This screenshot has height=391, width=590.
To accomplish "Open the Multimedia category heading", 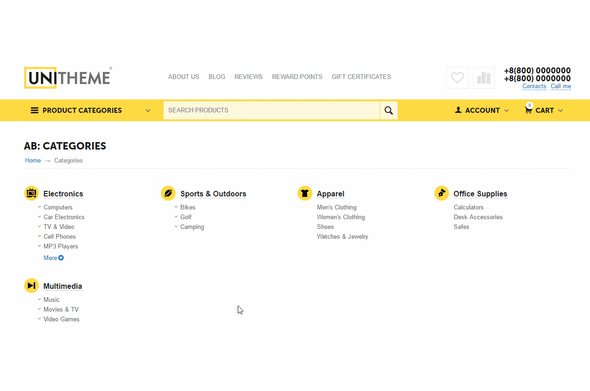I will click(62, 286).
